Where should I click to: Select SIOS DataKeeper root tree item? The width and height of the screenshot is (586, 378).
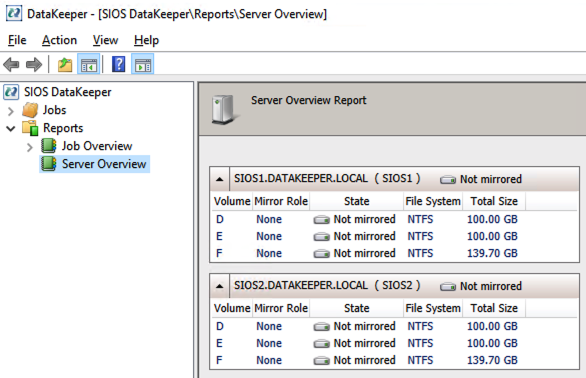(68, 92)
